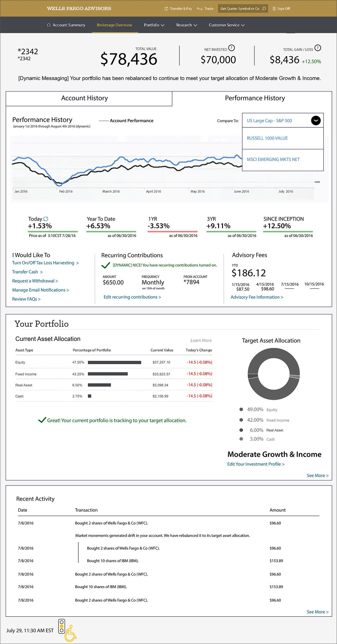Click the Year To Date +6.53% value
Image resolution: width=337 pixels, height=644 pixels.
tap(98, 226)
